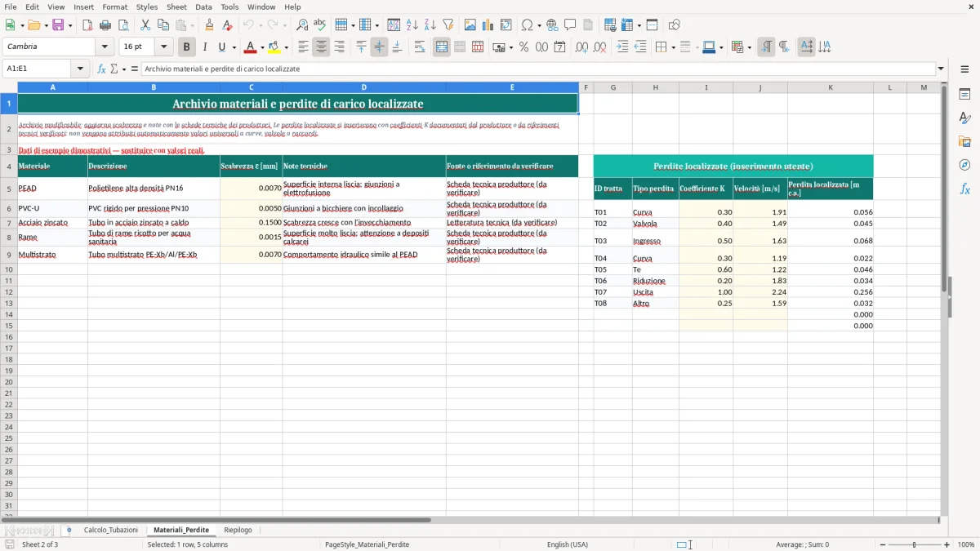This screenshot has width=980, height=551.
Task: Increase indent
Action: coord(622,47)
